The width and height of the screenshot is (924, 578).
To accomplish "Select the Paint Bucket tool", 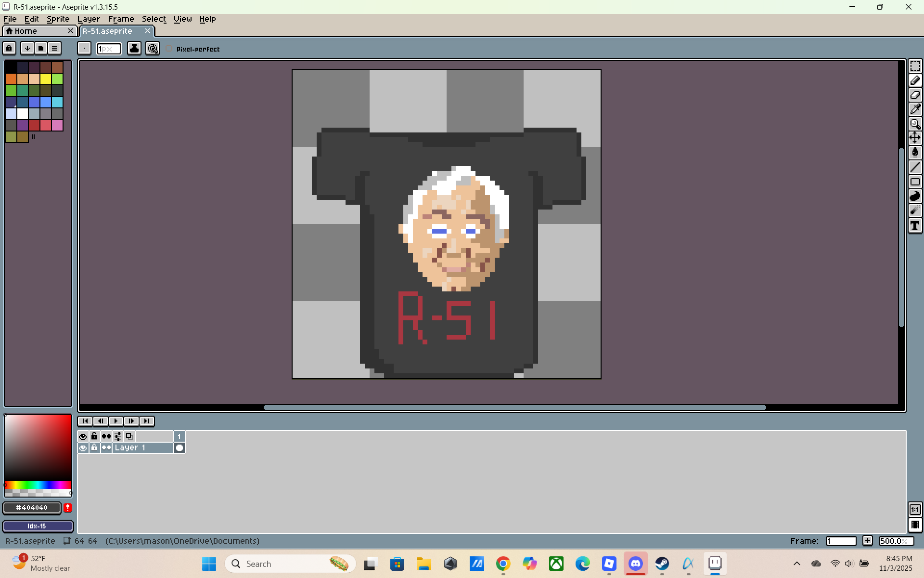I will tap(915, 152).
